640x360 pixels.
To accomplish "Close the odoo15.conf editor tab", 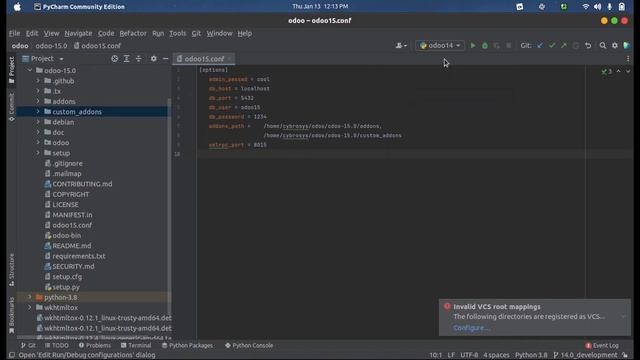I will [x=230, y=59].
